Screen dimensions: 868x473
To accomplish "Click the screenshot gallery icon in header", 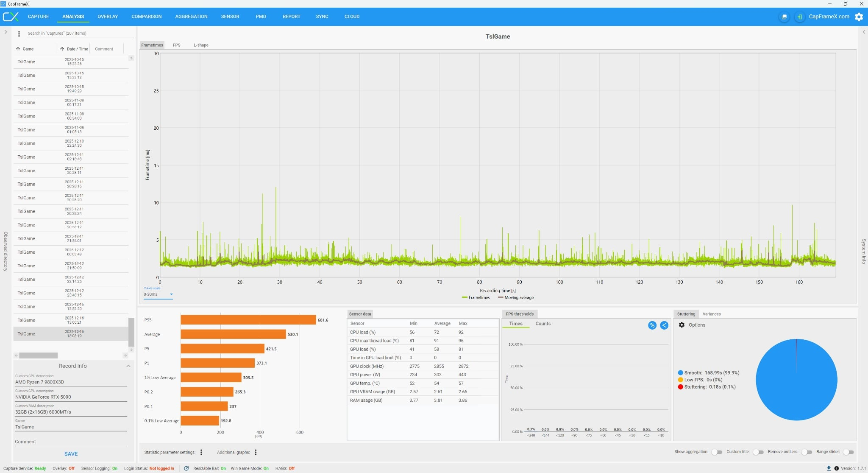I will pos(784,17).
